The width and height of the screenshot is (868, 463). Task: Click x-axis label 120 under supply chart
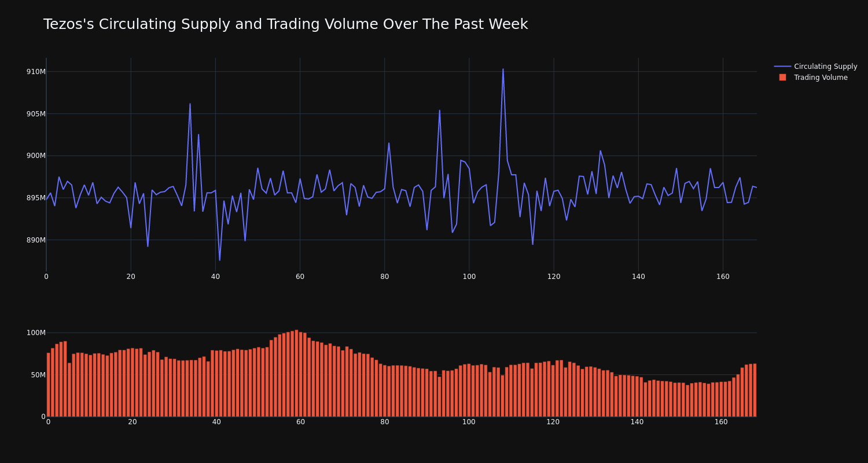pyautogui.click(x=554, y=277)
